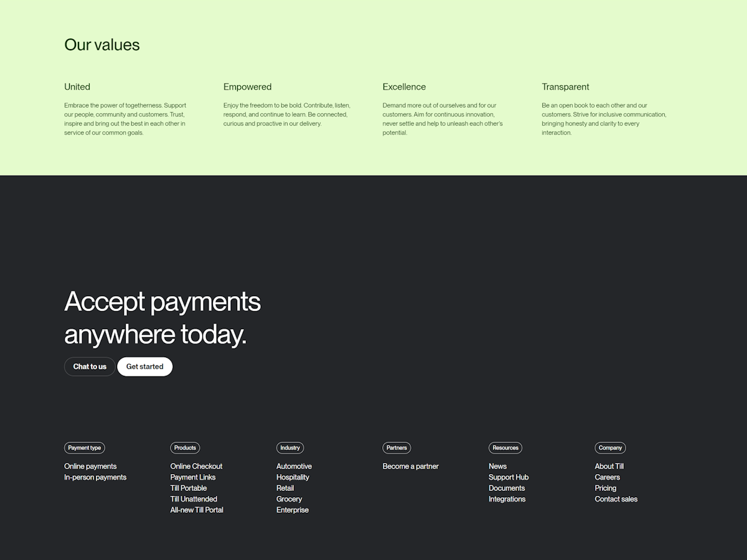
Task: Click the paragraph starting 'Embrace the power of togetherness'
Action: point(126,119)
